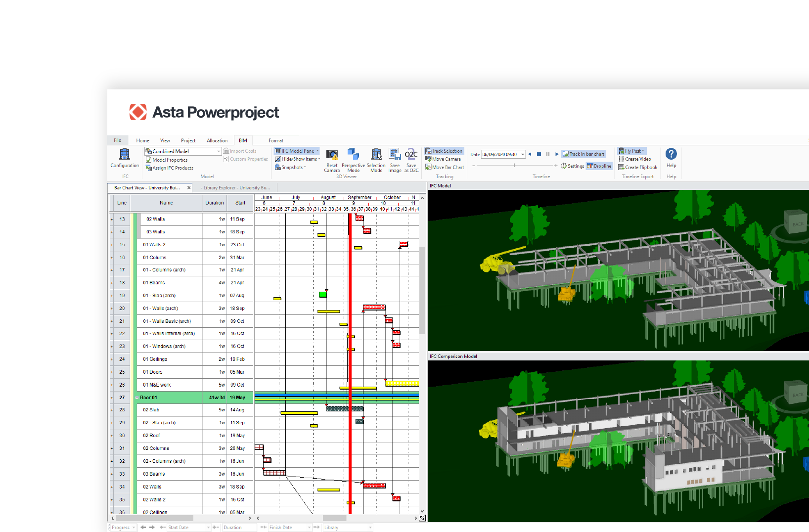Click the Name column header
Image resolution: width=809 pixels, height=532 pixels.
[x=166, y=203]
